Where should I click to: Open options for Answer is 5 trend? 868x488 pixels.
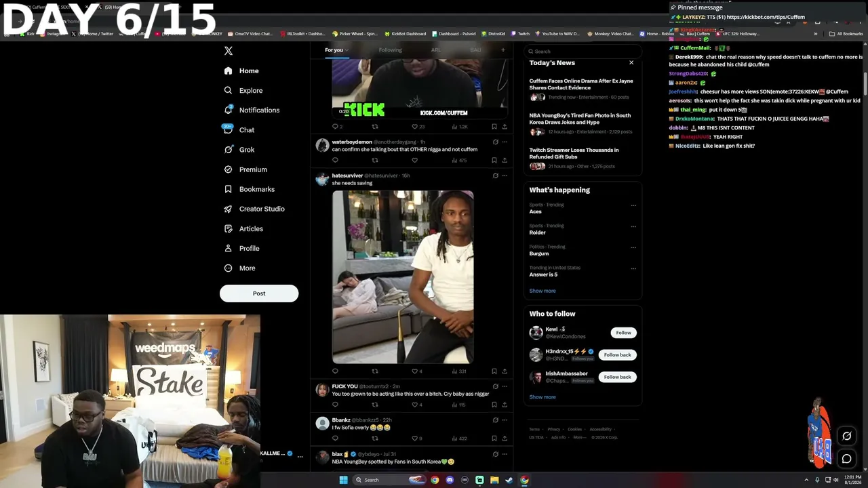click(633, 268)
